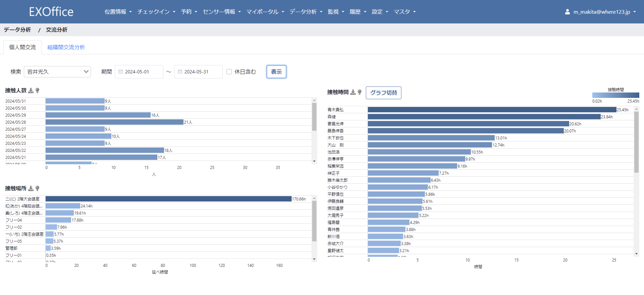Download the 接触人数 chart data
The image size is (644, 295).
[x=31, y=91]
